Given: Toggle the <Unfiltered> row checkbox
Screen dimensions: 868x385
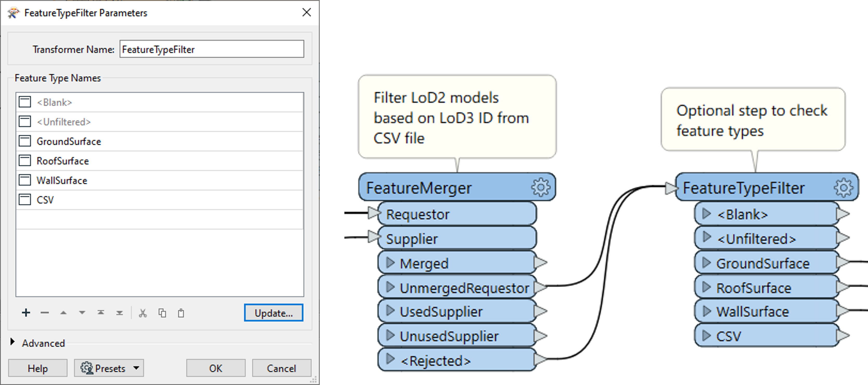Looking at the screenshot, I should tap(25, 121).
